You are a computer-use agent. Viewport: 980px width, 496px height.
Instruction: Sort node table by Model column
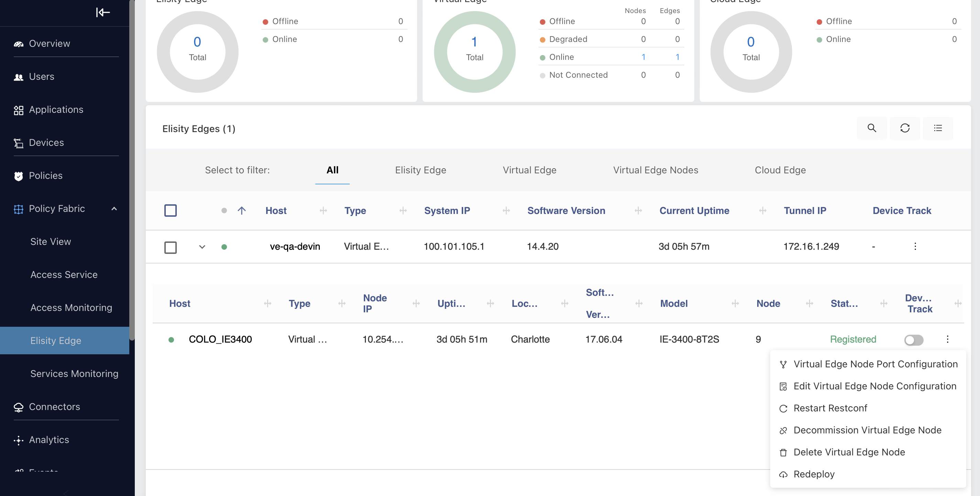[674, 304]
